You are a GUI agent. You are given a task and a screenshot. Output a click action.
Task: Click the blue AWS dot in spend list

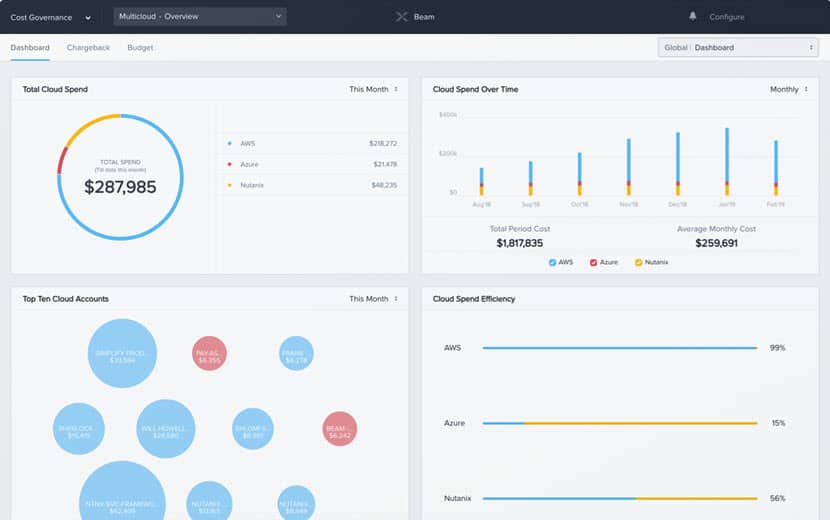coord(229,144)
